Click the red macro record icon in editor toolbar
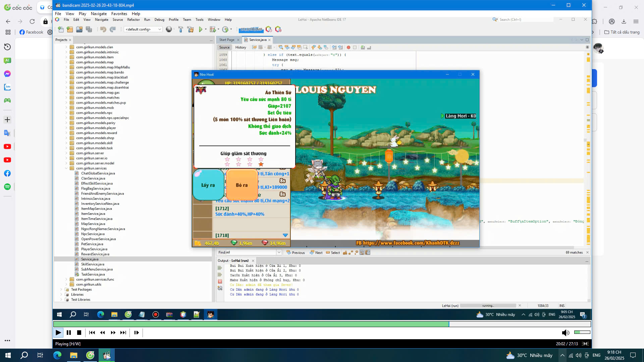The height and width of the screenshot is (362, 644). click(348, 48)
